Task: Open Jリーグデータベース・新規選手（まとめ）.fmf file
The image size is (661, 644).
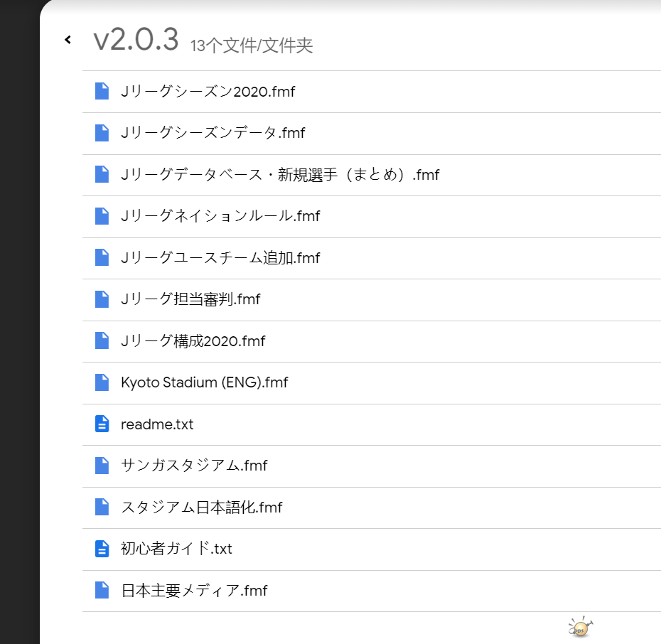Action: tap(280, 174)
